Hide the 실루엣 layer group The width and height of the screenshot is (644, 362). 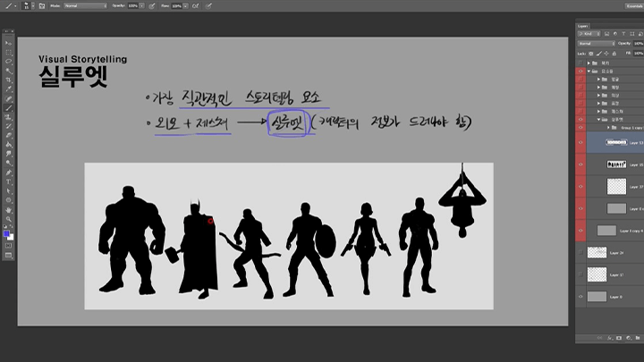pos(580,120)
